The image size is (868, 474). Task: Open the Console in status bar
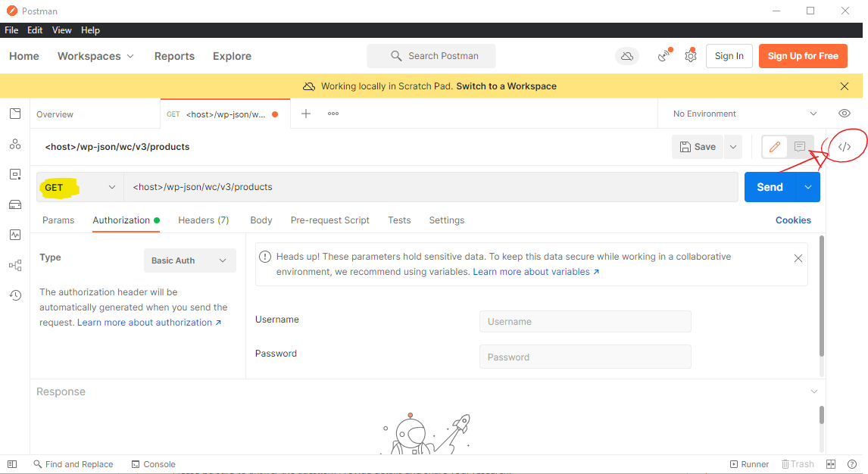pos(153,464)
